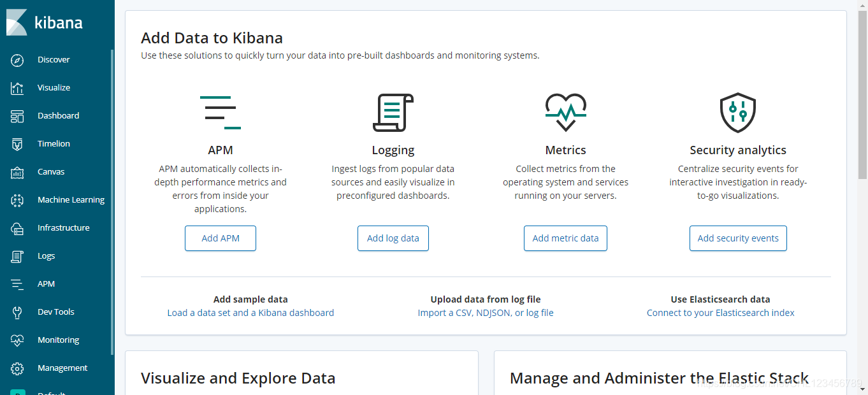Click the Add metric data button
868x395 pixels.
pos(566,238)
